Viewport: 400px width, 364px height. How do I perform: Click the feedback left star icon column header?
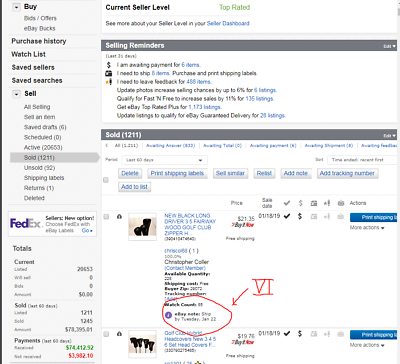click(x=327, y=203)
